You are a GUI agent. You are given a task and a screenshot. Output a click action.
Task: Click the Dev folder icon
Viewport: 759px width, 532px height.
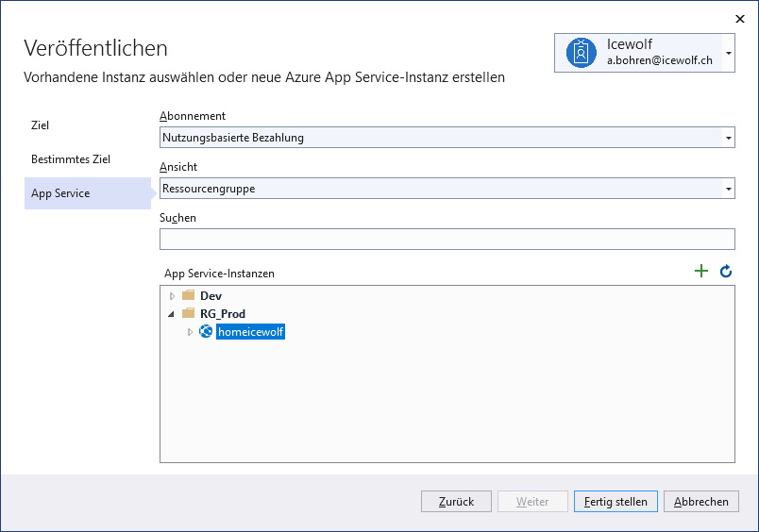coord(188,295)
